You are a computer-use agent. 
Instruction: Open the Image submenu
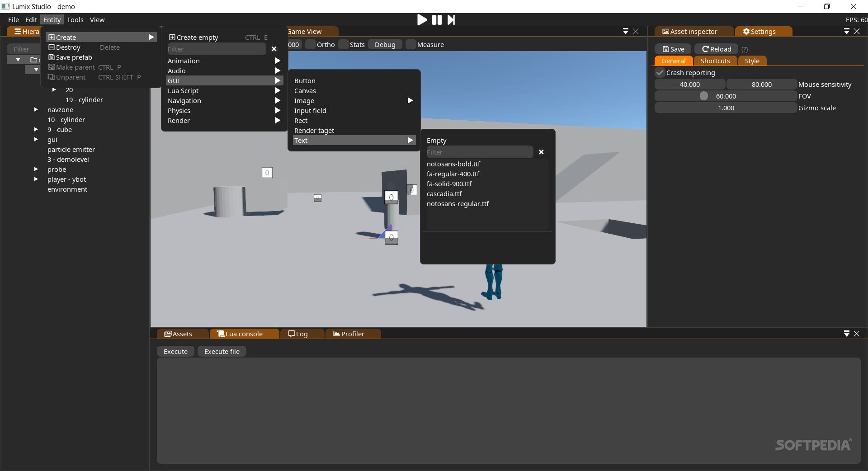(354, 100)
